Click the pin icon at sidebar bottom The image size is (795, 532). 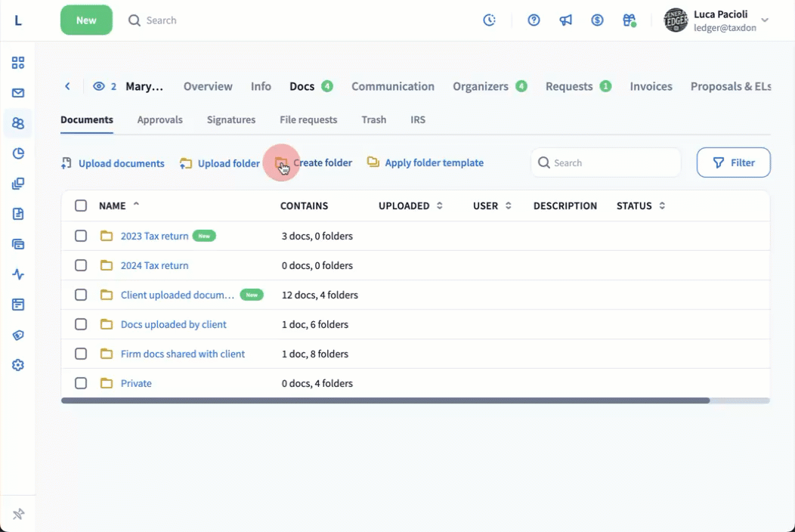pyautogui.click(x=18, y=514)
